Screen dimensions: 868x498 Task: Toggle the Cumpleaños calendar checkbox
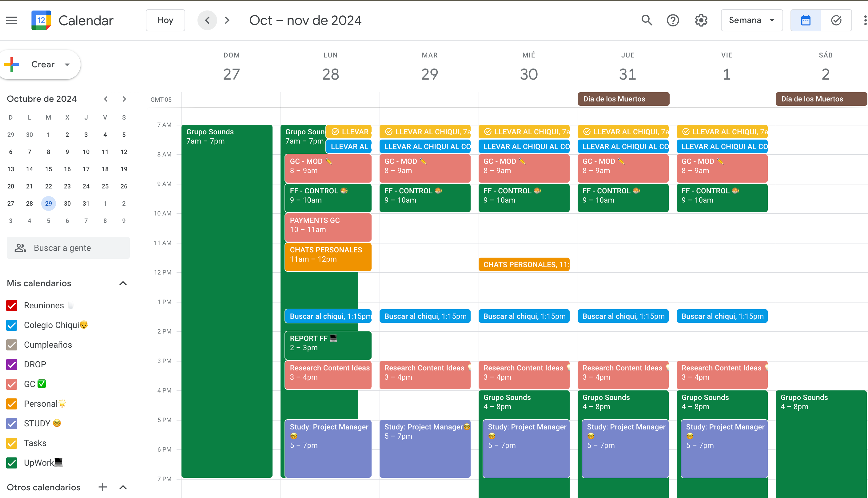[12, 345]
